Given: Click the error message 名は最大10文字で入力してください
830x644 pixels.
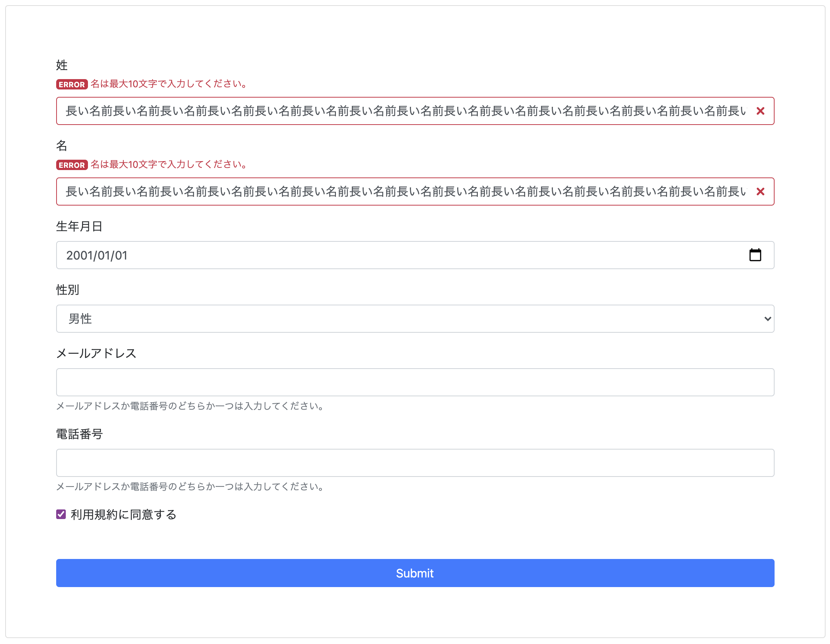Looking at the screenshot, I should 169,165.
